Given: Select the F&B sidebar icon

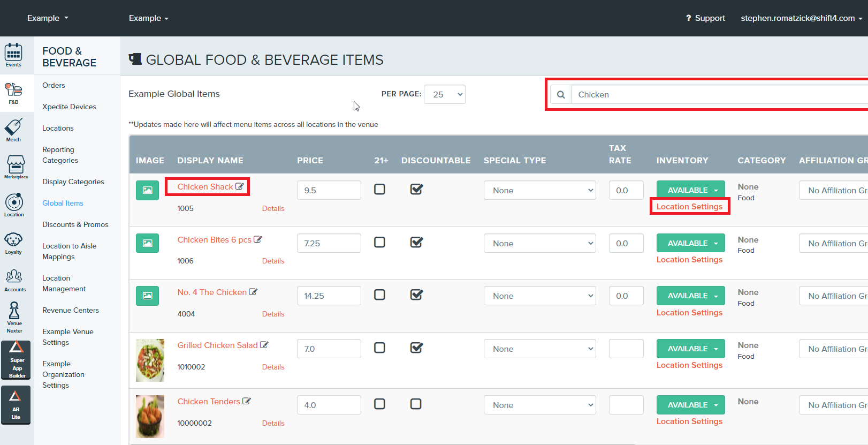Looking at the screenshot, I should tap(13, 94).
